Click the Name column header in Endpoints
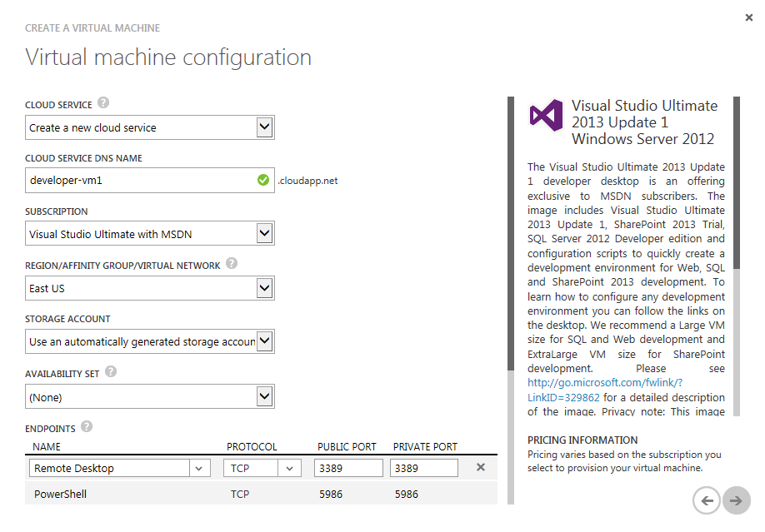The width and height of the screenshot is (765, 532). 47,447
